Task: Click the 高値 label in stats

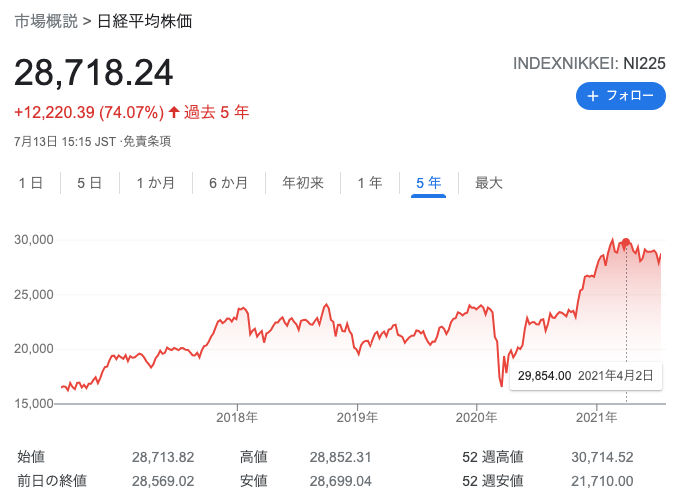Action: [254, 456]
